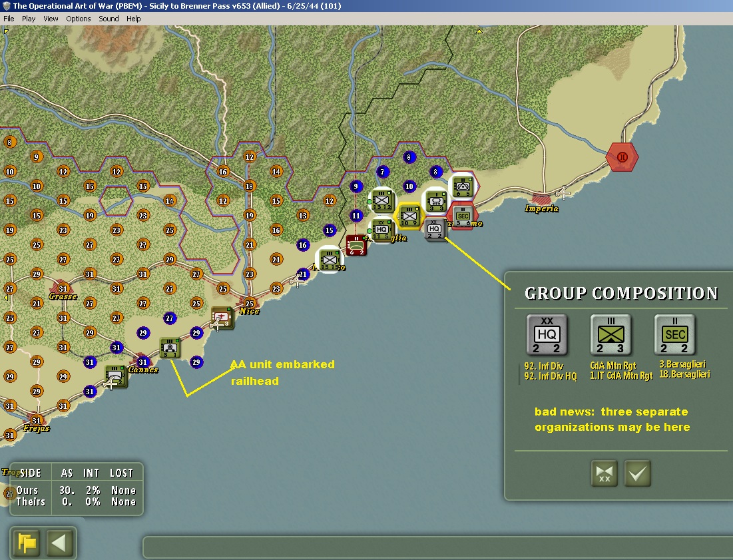Click the Nice city label
Viewport: 733px width, 560px height.
click(250, 312)
